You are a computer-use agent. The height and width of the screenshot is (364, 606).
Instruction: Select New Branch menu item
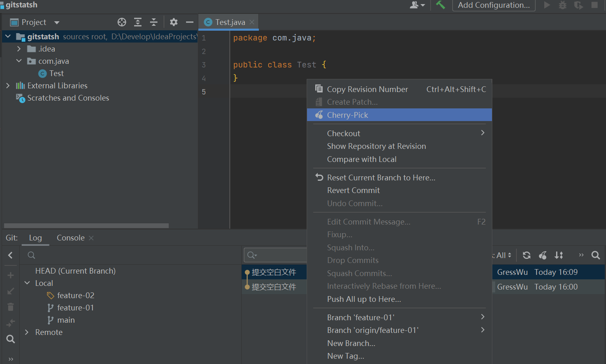tap(399, 343)
